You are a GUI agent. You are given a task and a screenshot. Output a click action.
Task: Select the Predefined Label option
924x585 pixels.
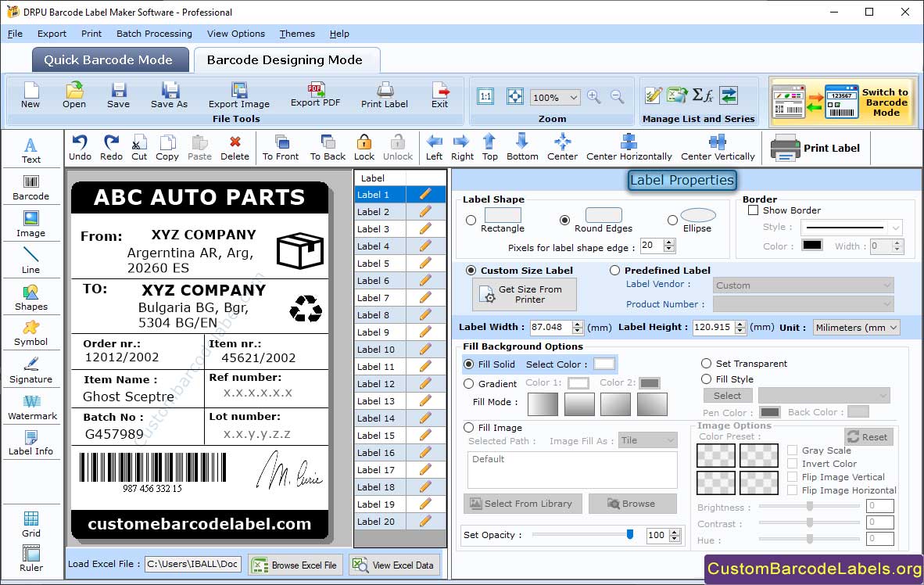pyautogui.click(x=614, y=270)
